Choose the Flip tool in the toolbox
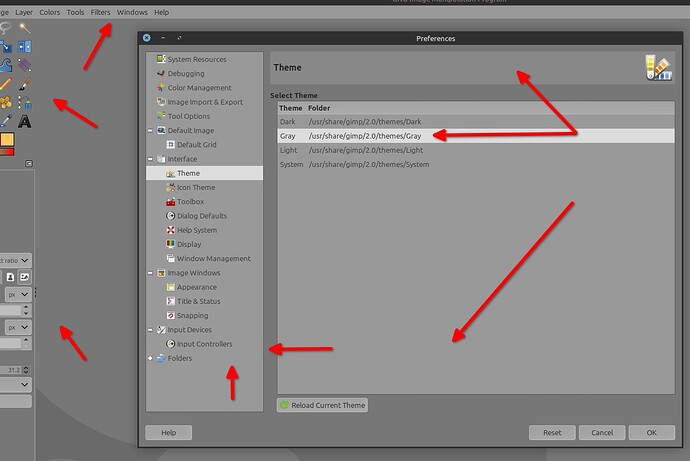 point(25,47)
